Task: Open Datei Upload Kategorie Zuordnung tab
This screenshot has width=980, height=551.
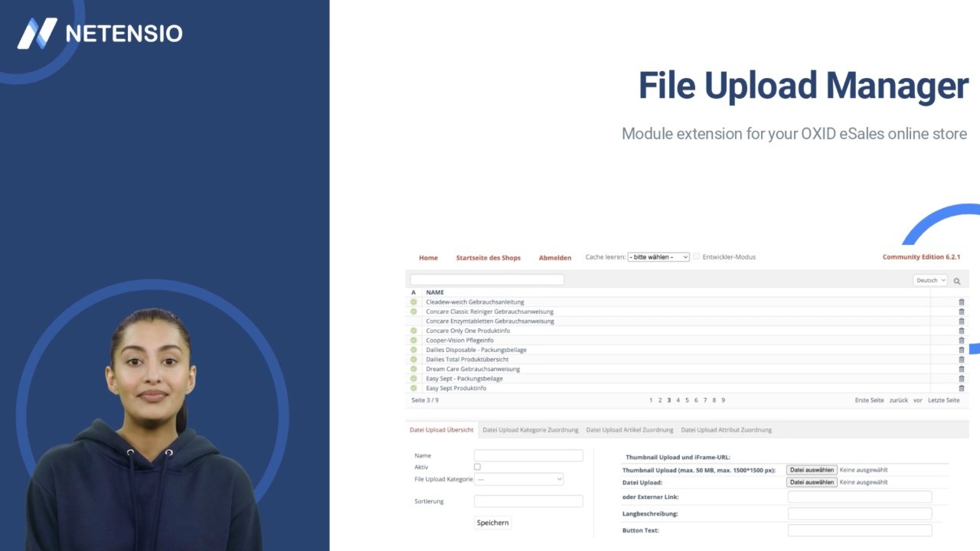Action: click(531, 430)
